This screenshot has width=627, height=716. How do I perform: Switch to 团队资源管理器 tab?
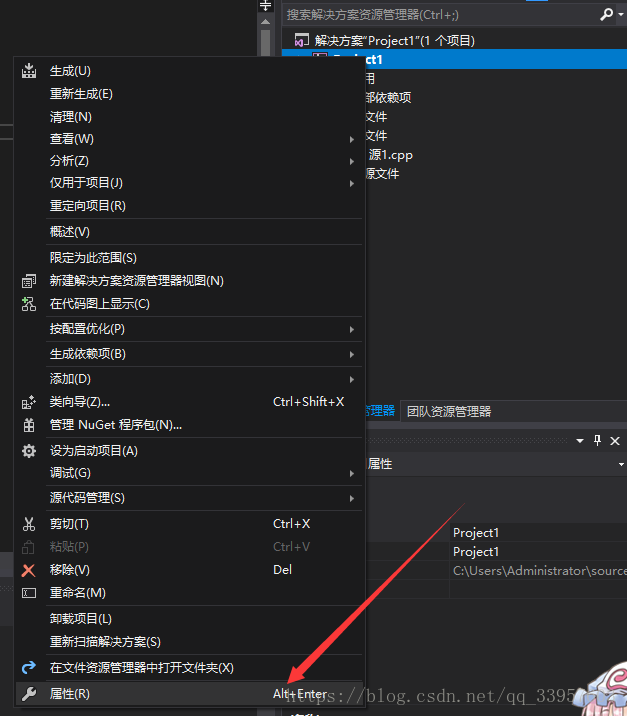coord(449,412)
